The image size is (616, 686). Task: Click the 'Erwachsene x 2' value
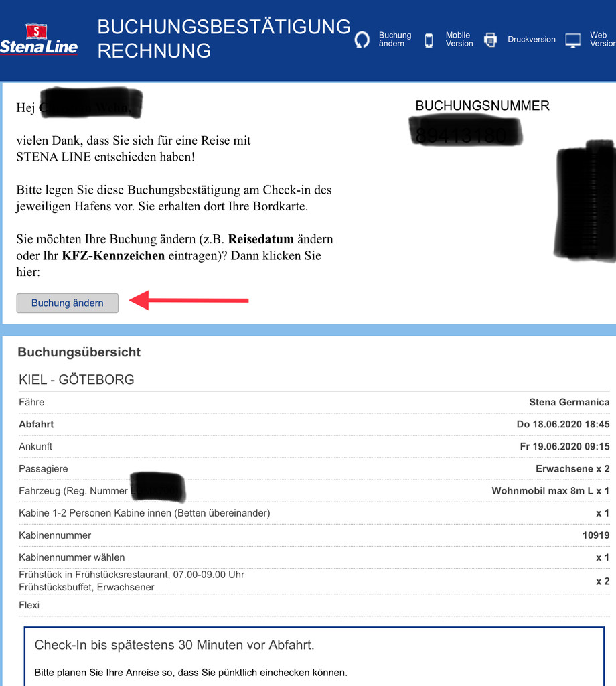(x=572, y=469)
